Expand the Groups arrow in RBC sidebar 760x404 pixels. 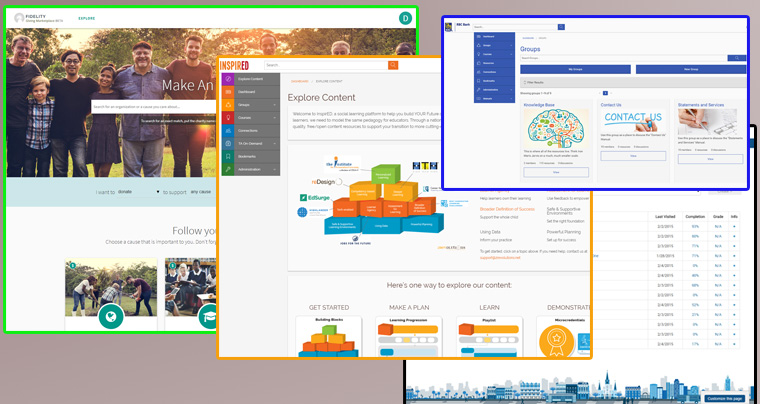(x=511, y=46)
